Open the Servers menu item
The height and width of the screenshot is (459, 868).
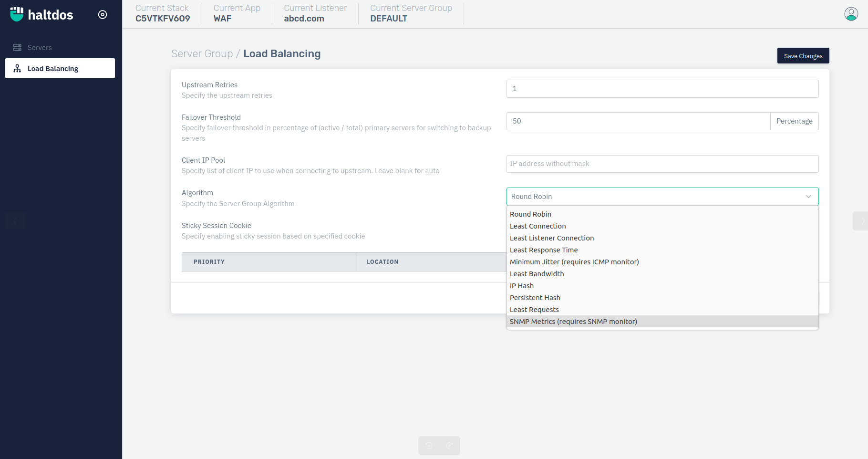tap(60, 47)
